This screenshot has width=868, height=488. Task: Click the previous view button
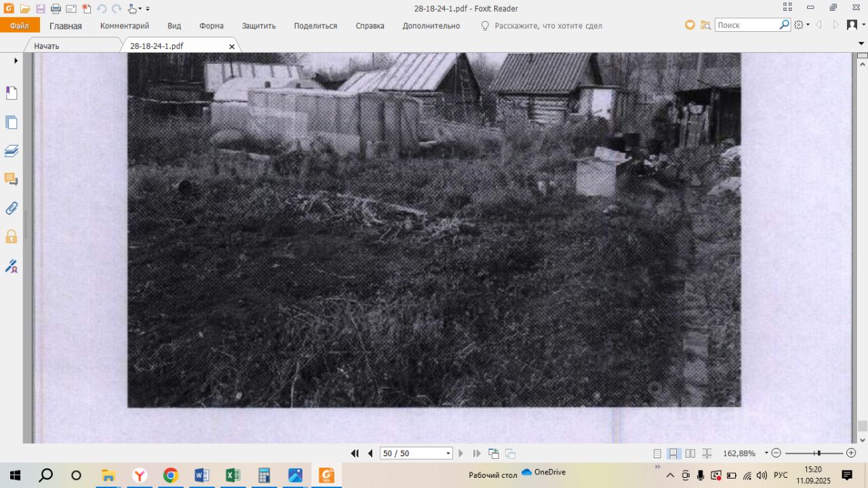(494, 453)
